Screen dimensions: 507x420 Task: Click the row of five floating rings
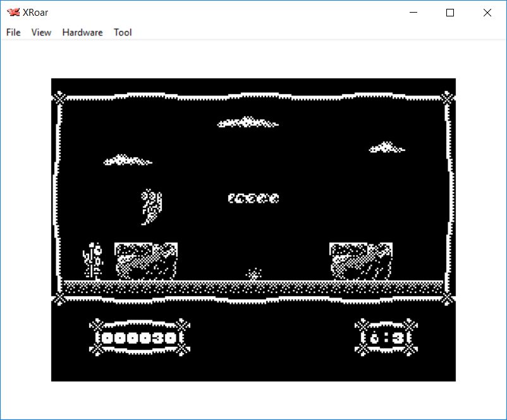(253, 198)
